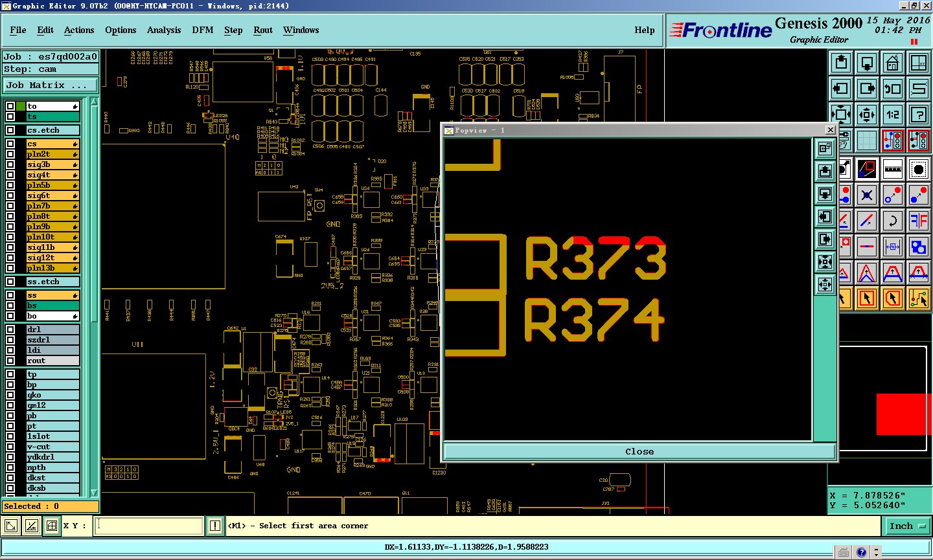933x560 pixels.
Task: Click the rotate arrow tool icon
Action: pyautogui.click(x=892, y=221)
